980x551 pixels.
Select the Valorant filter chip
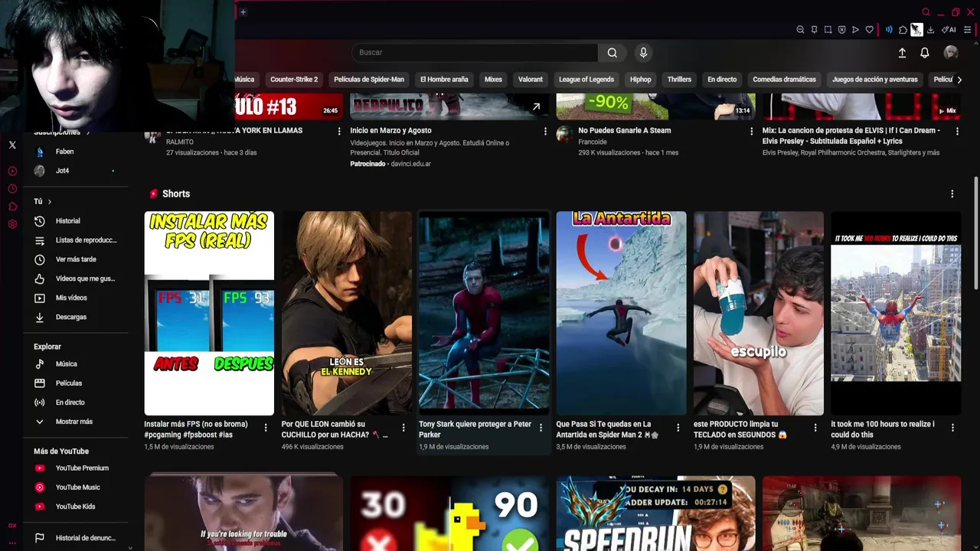pyautogui.click(x=531, y=80)
